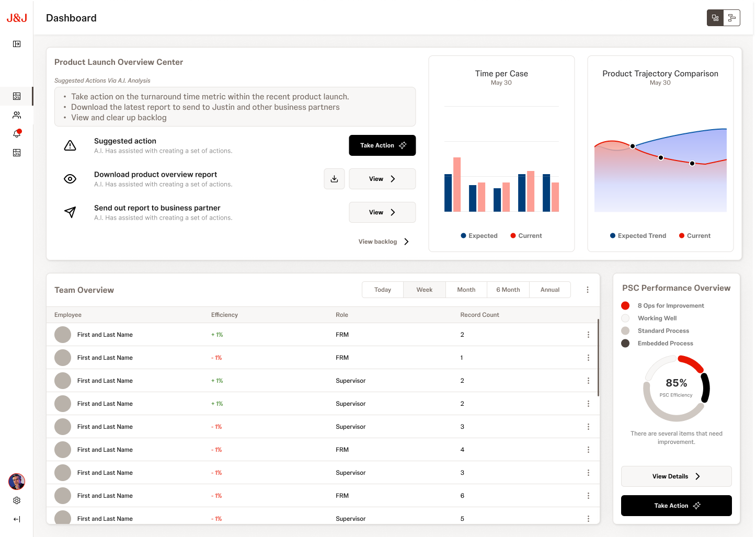Collapse the sidebar using the panel arrow icon
The width and height of the screenshot is (756, 537).
(x=16, y=44)
